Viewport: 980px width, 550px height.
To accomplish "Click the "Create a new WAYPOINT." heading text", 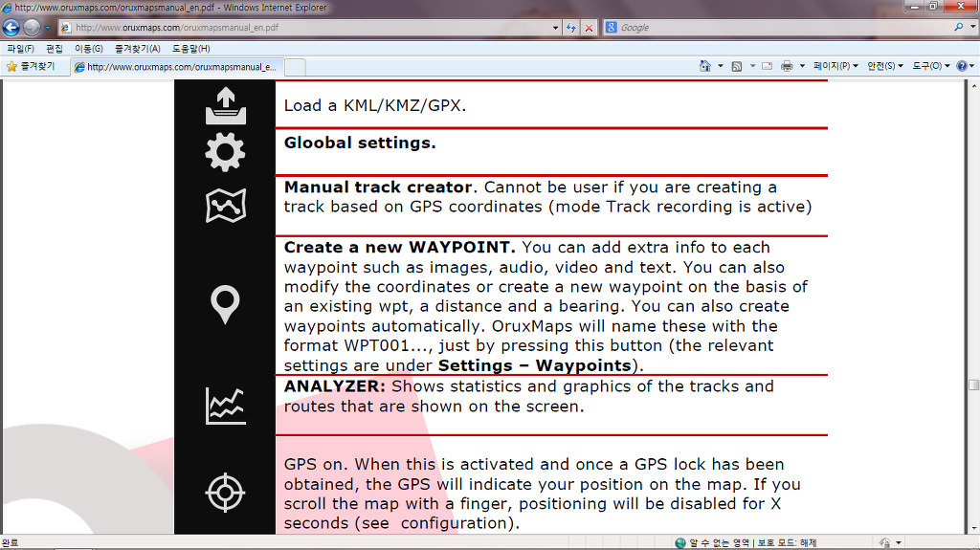I will point(400,248).
